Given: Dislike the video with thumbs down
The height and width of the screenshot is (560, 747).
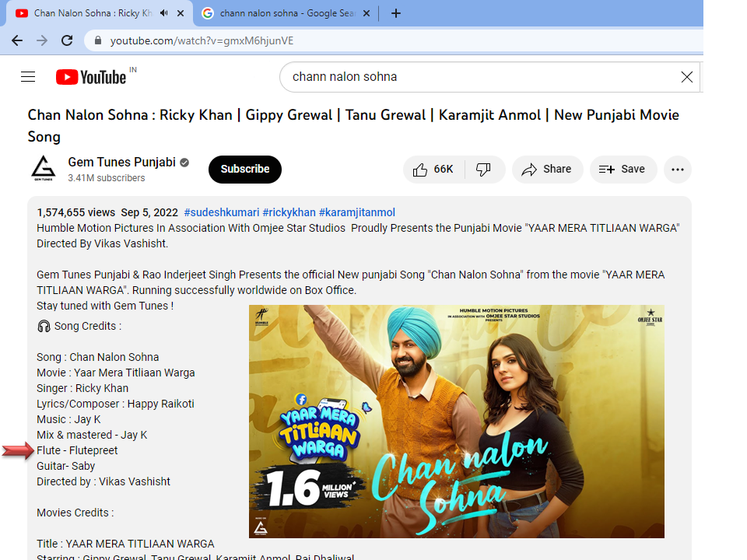Looking at the screenshot, I should (x=484, y=170).
